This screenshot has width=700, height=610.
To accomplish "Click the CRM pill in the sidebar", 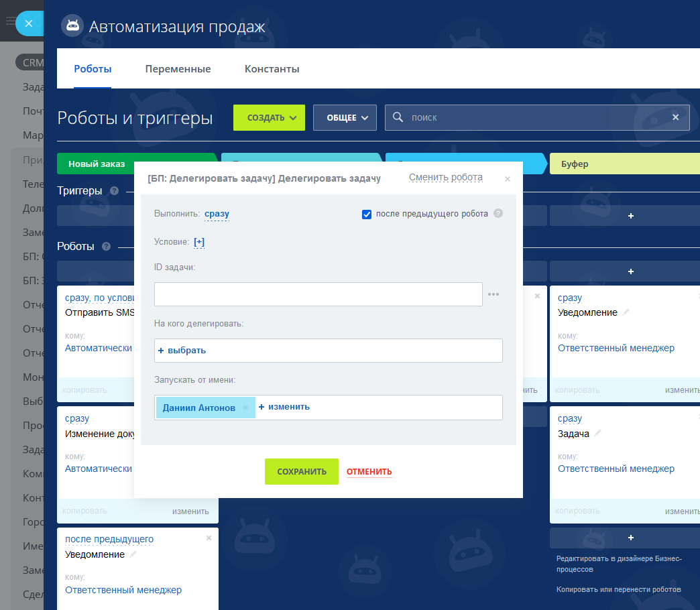I will coord(30,62).
